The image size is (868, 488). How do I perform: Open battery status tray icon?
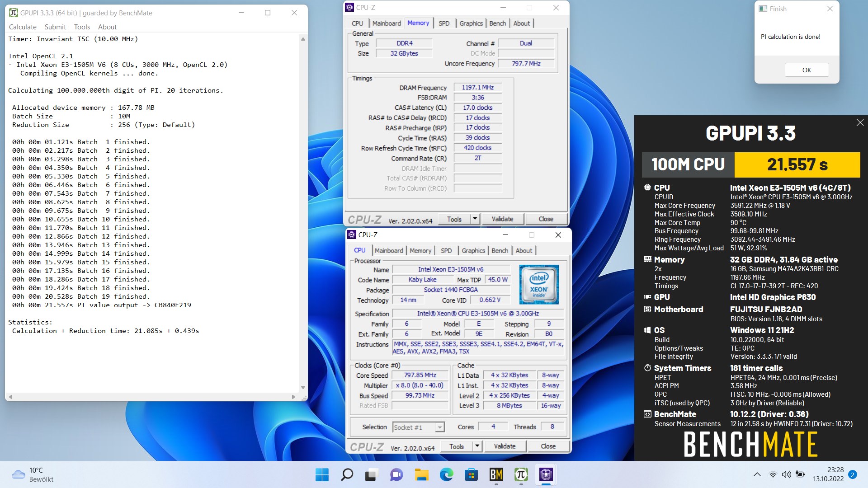pyautogui.click(x=800, y=474)
